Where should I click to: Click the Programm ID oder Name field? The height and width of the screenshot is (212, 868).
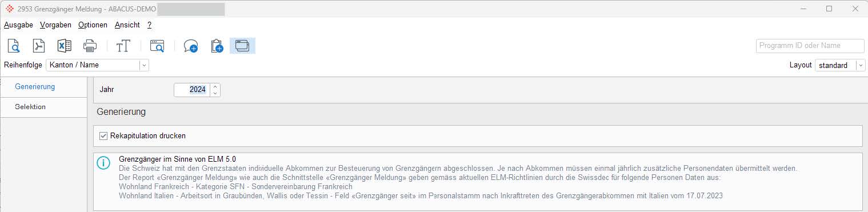coord(810,46)
